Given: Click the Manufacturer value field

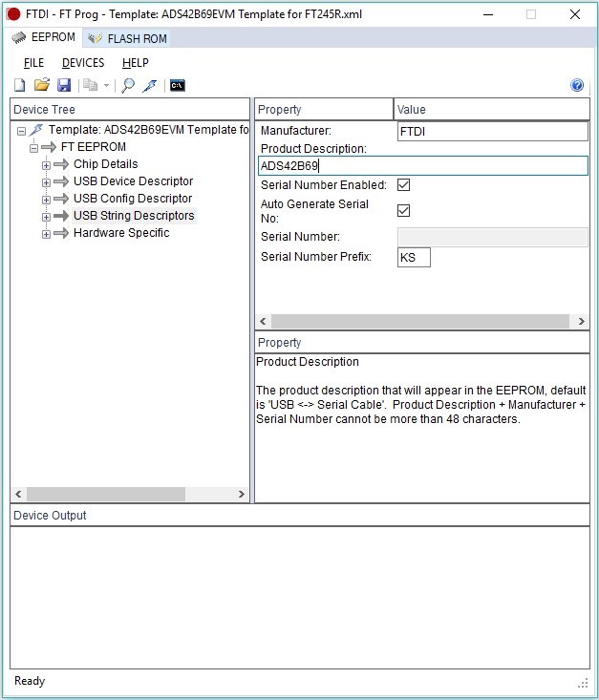Looking at the screenshot, I should tap(492, 132).
